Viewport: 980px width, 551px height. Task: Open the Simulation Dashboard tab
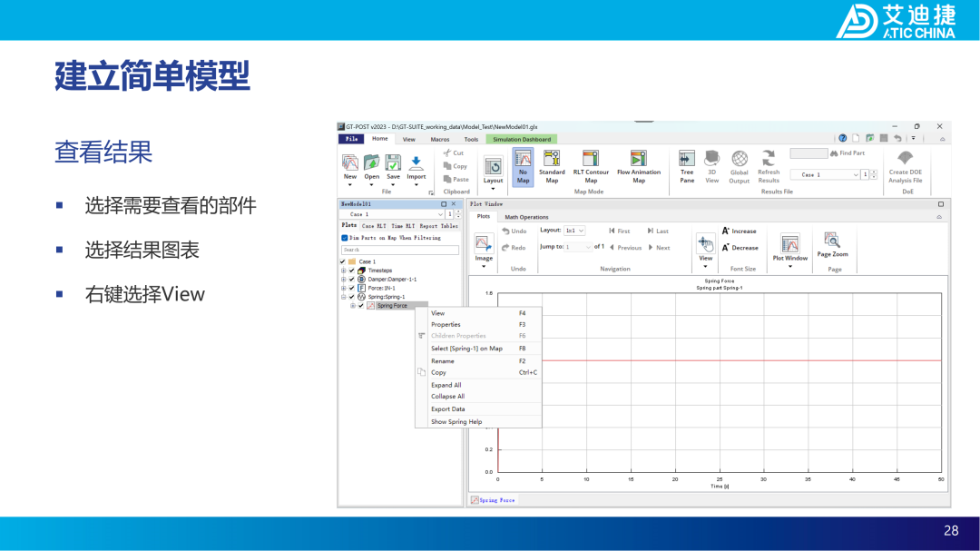coord(522,140)
